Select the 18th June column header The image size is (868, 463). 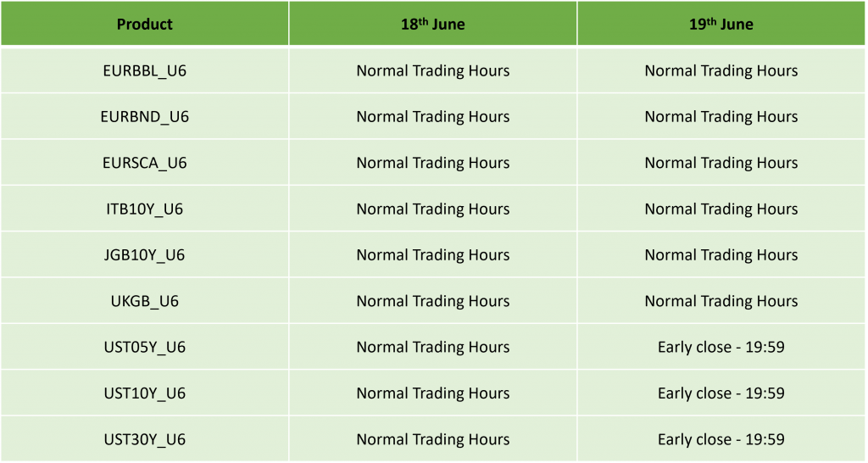433,24
